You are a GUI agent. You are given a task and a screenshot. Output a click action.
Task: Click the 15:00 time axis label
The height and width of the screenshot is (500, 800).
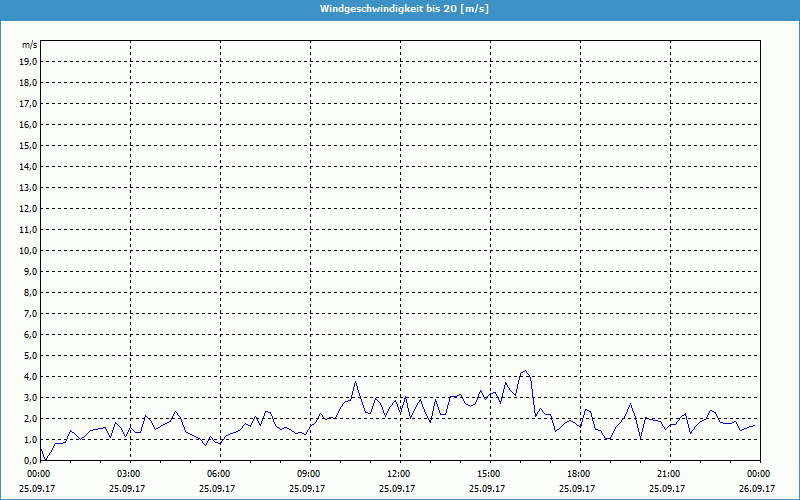pyautogui.click(x=488, y=473)
